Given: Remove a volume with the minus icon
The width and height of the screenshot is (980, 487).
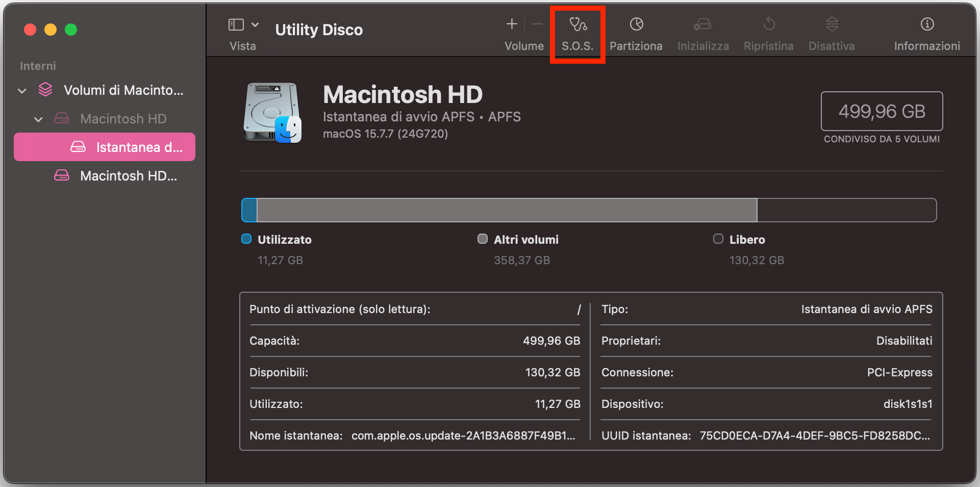Looking at the screenshot, I should coord(537,24).
